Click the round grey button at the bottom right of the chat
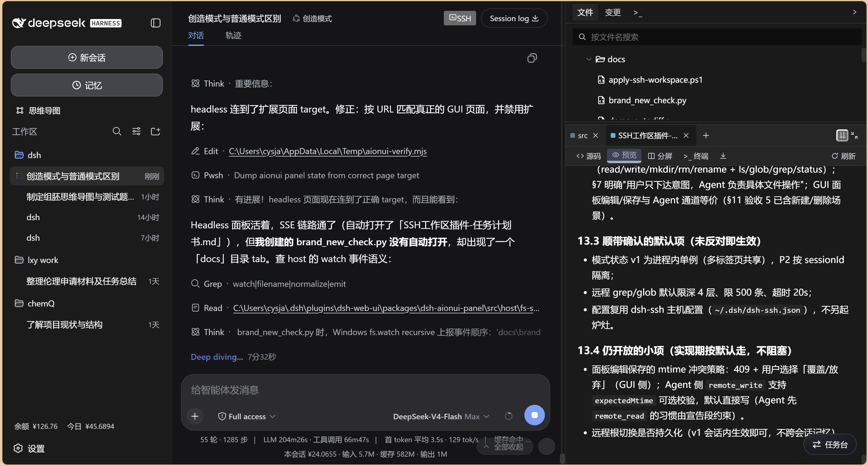This screenshot has width=868, height=466. pos(546,446)
